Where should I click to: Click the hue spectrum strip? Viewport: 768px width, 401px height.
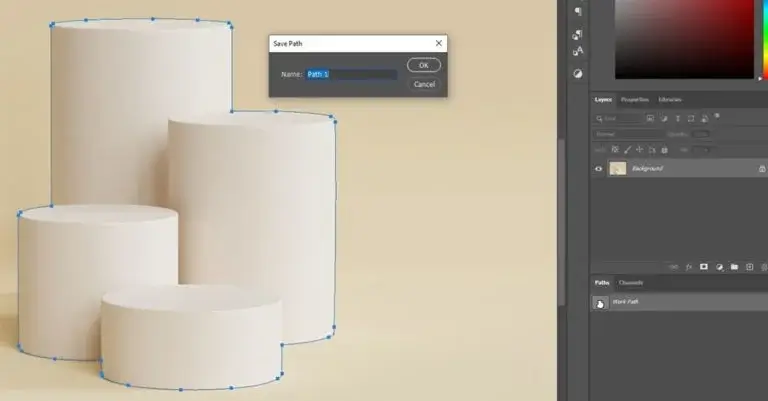pyautogui.click(x=765, y=39)
